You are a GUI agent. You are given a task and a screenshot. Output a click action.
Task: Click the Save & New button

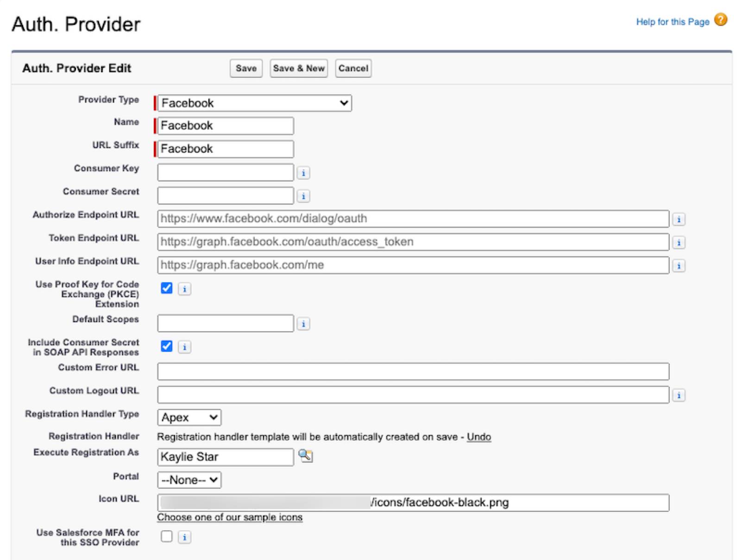(x=299, y=68)
